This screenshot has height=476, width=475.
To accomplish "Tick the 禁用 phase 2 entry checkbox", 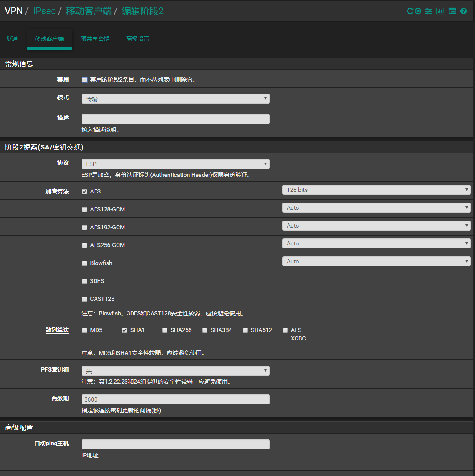I will 85,80.
